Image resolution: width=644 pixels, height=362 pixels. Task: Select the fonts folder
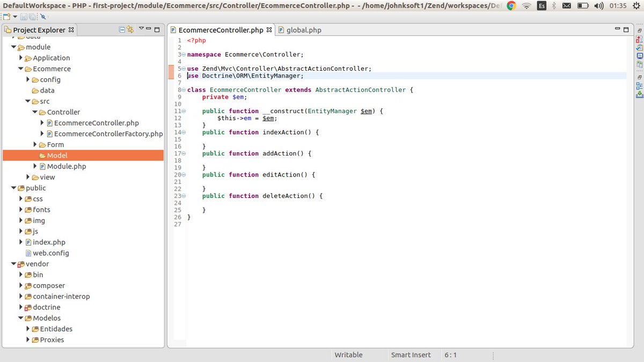[41, 210]
